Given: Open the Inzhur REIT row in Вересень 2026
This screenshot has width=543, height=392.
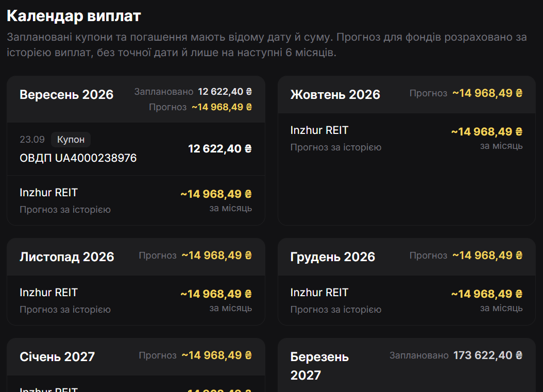Looking at the screenshot, I should [x=136, y=200].
